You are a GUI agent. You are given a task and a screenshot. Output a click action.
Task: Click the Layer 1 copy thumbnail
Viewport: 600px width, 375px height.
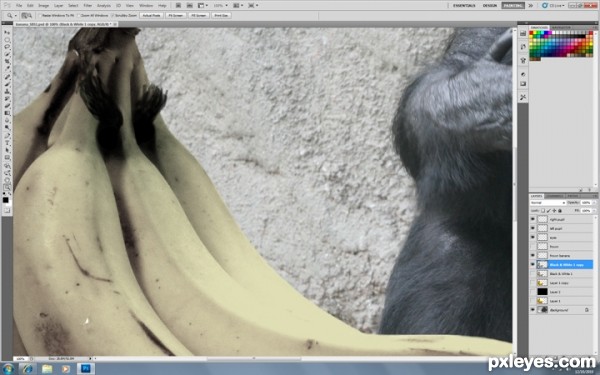(x=543, y=283)
